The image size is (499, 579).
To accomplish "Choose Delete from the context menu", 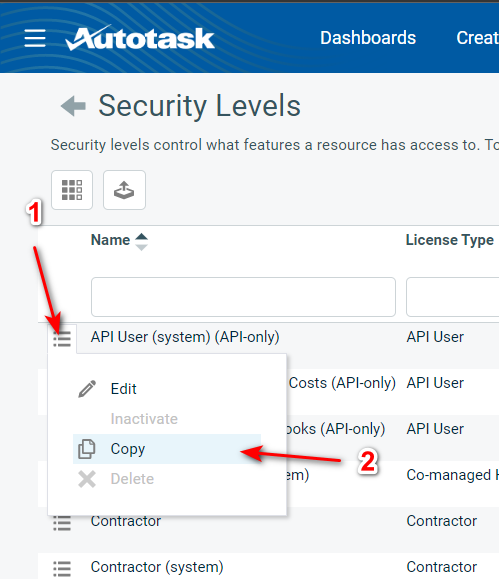I will pyautogui.click(x=132, y=479).
